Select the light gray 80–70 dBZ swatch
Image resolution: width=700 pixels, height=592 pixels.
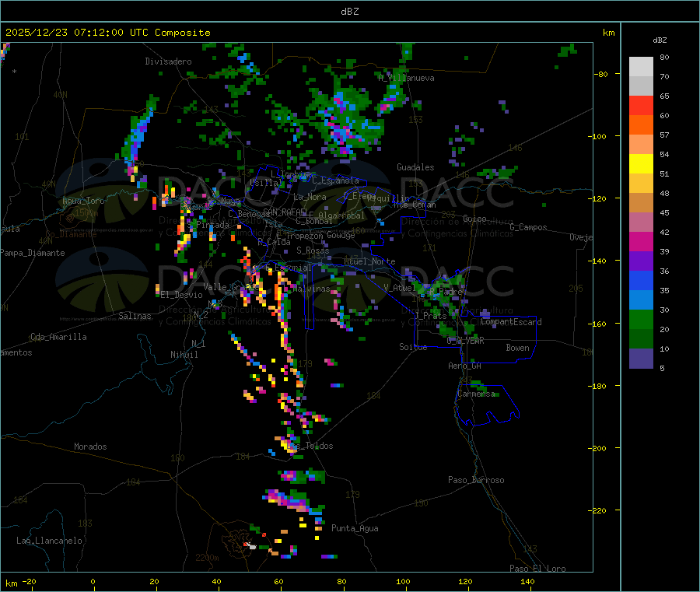pos(641,67)
